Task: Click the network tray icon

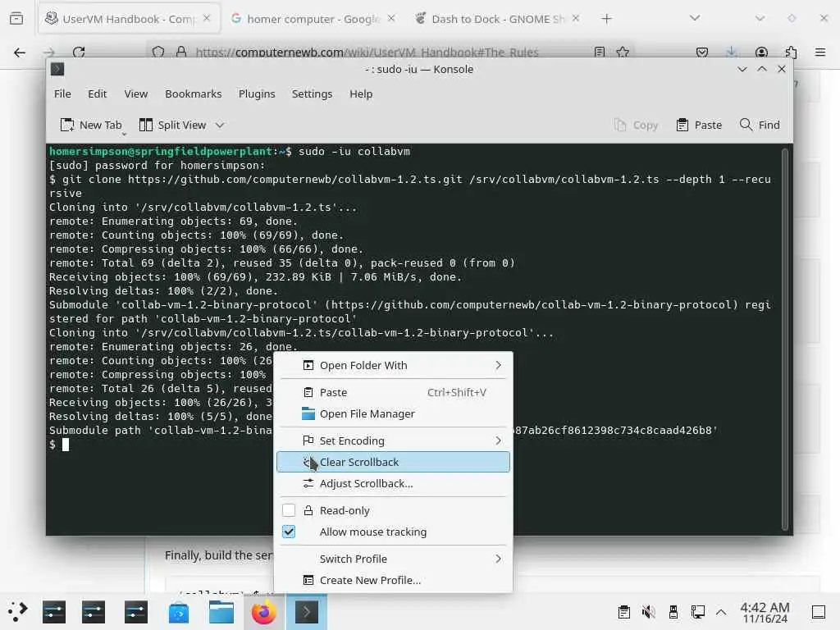Action: (697, 612)
